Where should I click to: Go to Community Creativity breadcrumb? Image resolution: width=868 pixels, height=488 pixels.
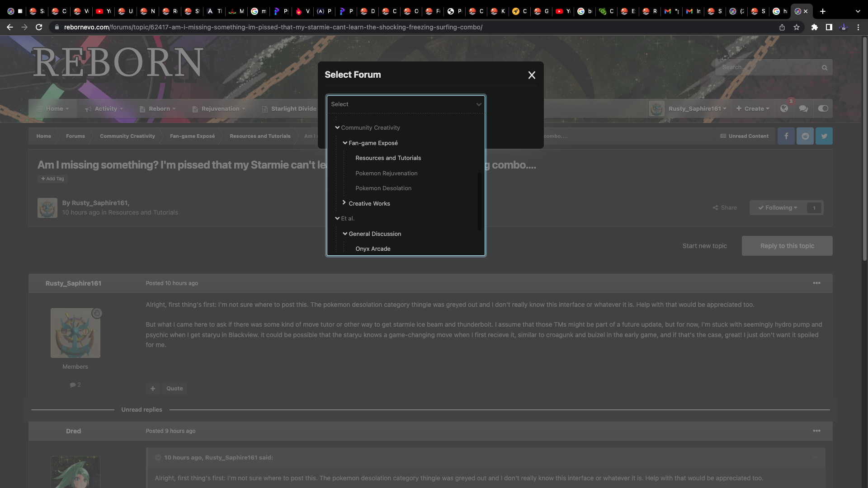(x=127, y=136)
